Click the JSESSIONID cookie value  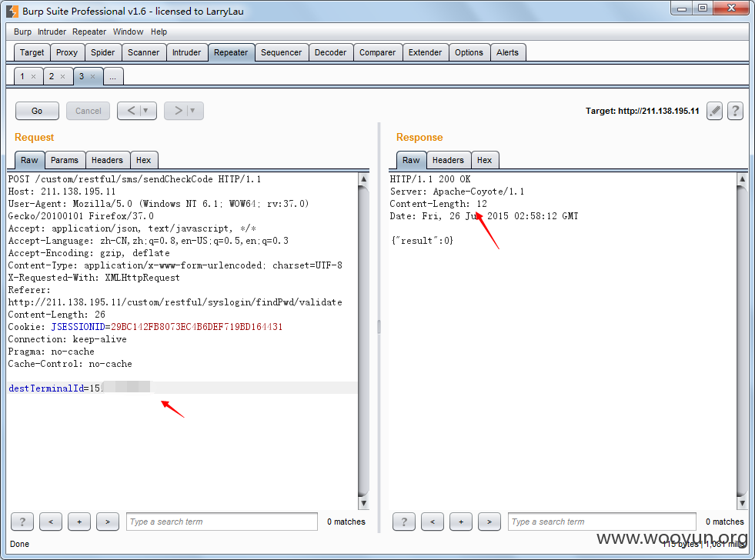coord(196,327)
